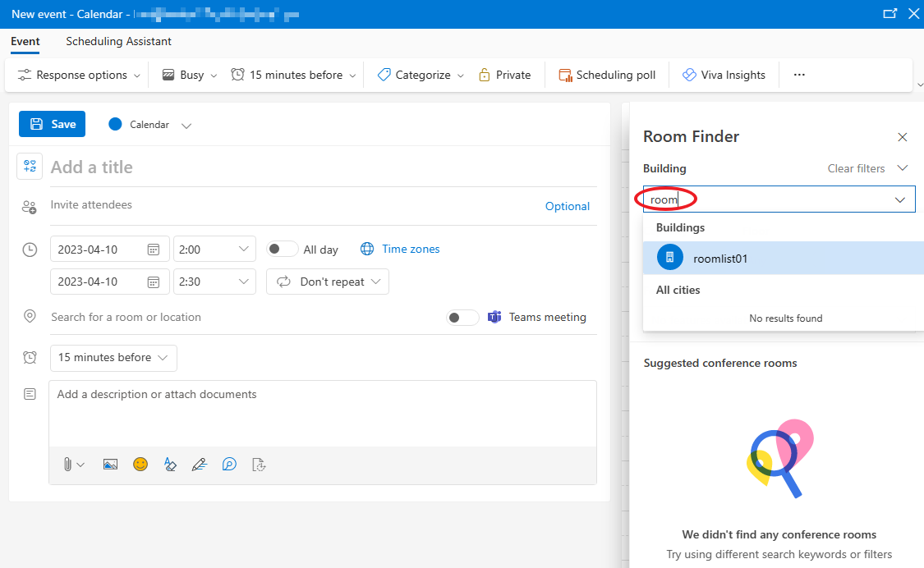Switch to the Scheduling Assistant tab
The height and width of the screenshot is (568, 924).
coord(118,41)
